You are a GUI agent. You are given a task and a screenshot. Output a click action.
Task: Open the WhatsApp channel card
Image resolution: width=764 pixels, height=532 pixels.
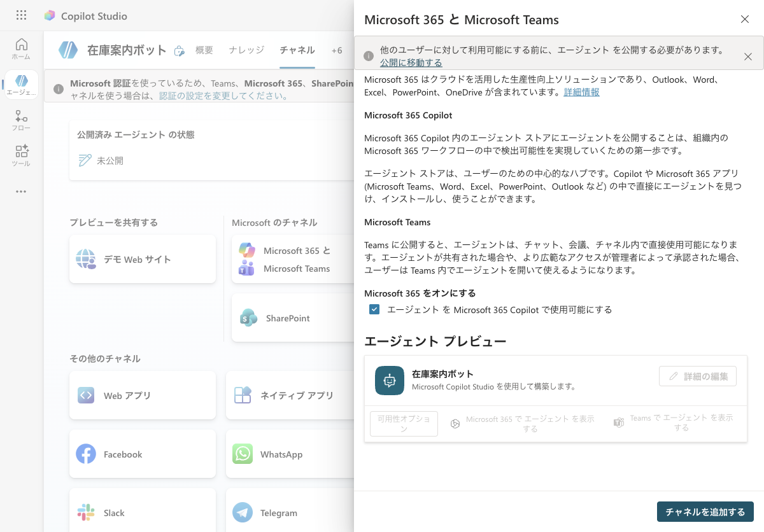(x=290, y=454)
